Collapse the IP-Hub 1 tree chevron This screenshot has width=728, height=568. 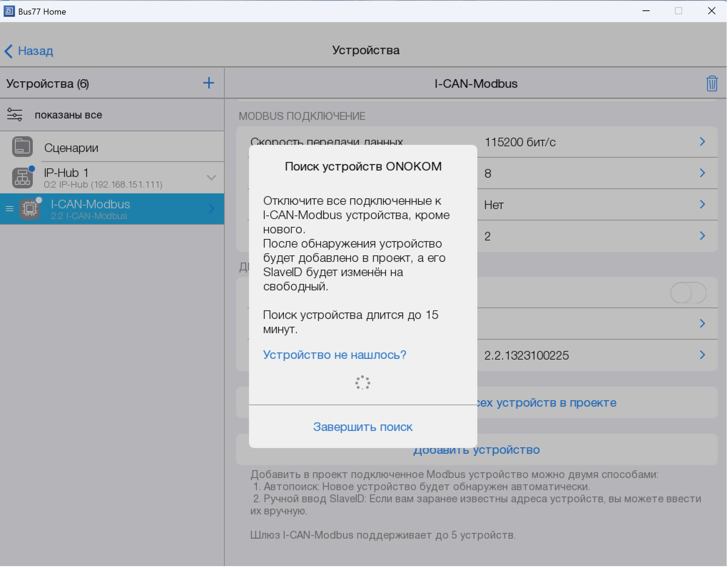(x=211, y=178)
